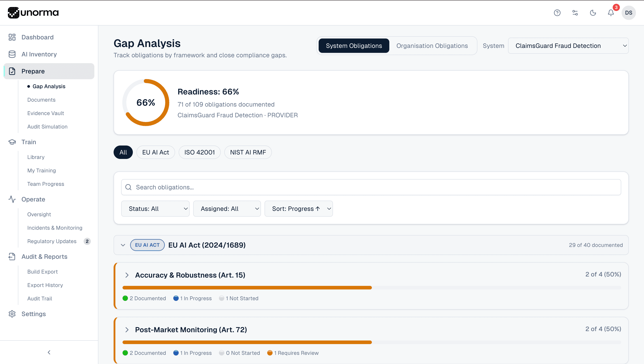Select System Obligations toggle
This screenshot has width=644, height=364.
pyautogui.click(x=354, y=46)
